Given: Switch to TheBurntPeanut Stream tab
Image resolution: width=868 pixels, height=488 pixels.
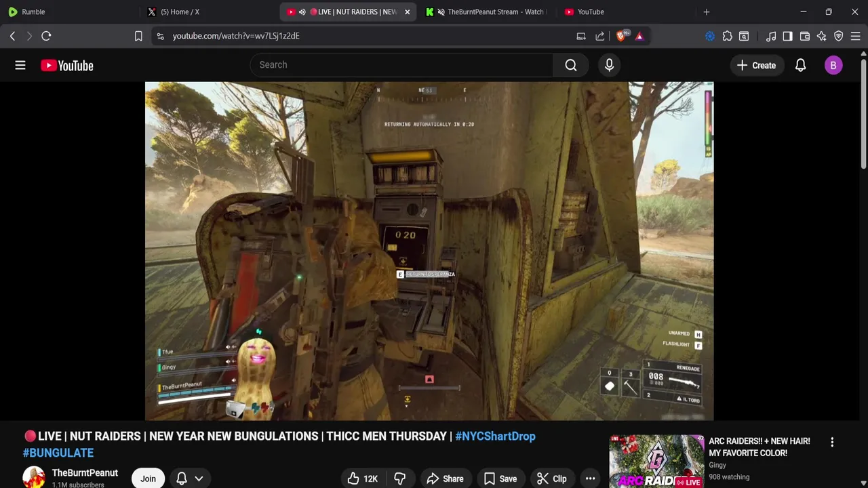Looking at the screenshot, I should 487,12.
